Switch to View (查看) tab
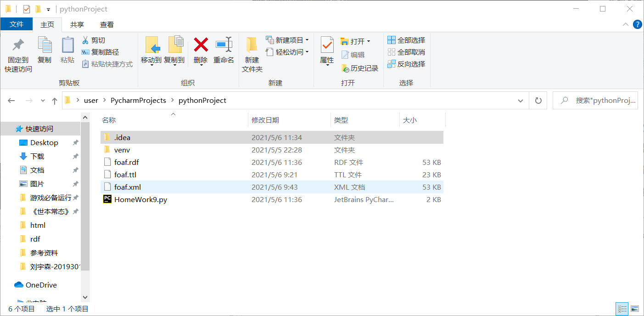This screenshot has width=644, height=316. point(107,24)
